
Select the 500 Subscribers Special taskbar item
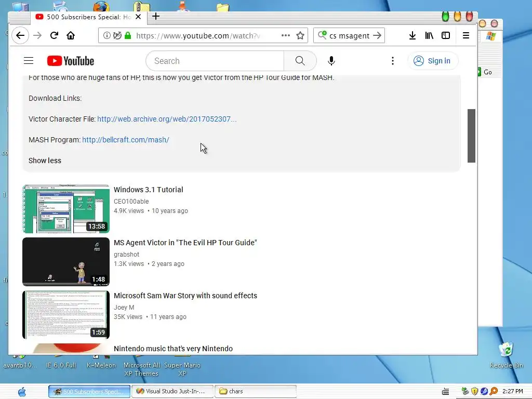(89, 391)
